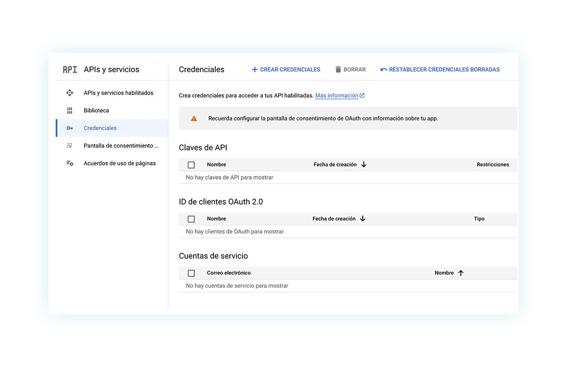
Task: Click the OAuth consent reminder banner text
Action: click(323, 119)
